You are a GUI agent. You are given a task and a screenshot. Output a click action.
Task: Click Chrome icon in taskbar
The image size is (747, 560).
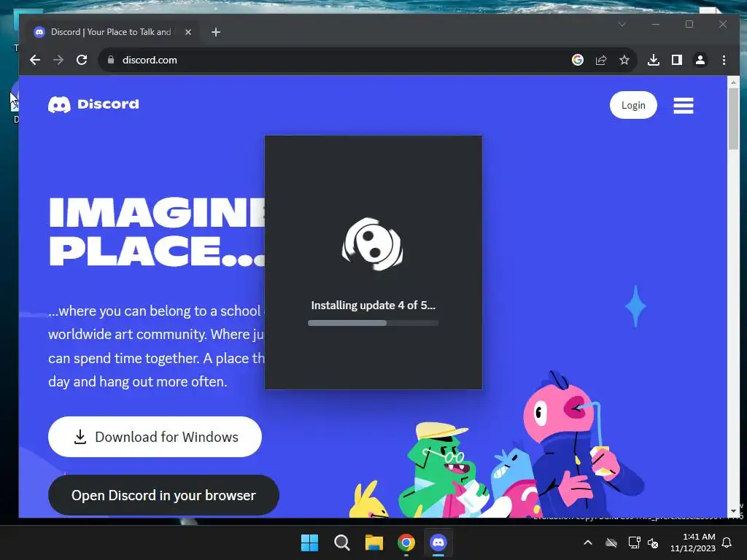tap(406, 542)
